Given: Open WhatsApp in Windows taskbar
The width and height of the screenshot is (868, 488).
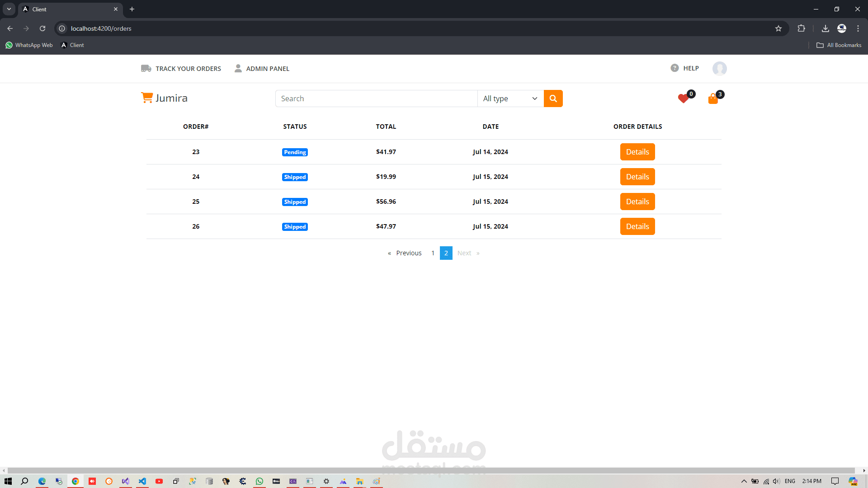Looking at the screenshot, I should (259, 481).
